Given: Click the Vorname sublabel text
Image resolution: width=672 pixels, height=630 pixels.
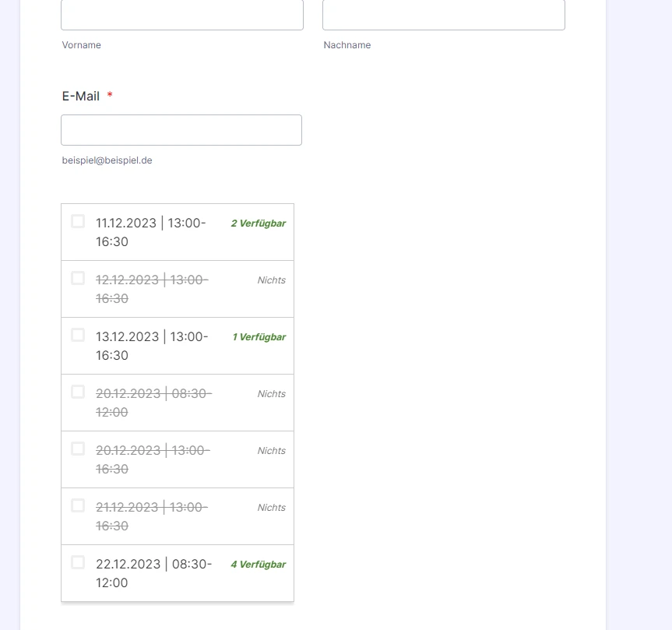Looking at the screenshot, I should coord(81,45).
